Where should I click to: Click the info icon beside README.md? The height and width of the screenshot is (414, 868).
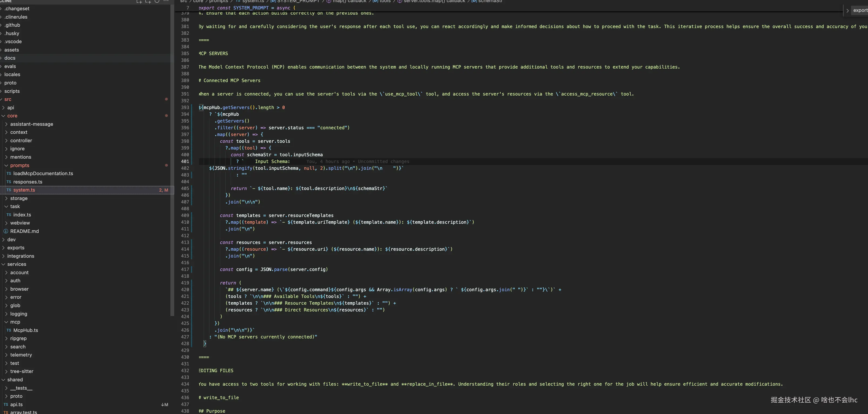[x=6, y=231]
